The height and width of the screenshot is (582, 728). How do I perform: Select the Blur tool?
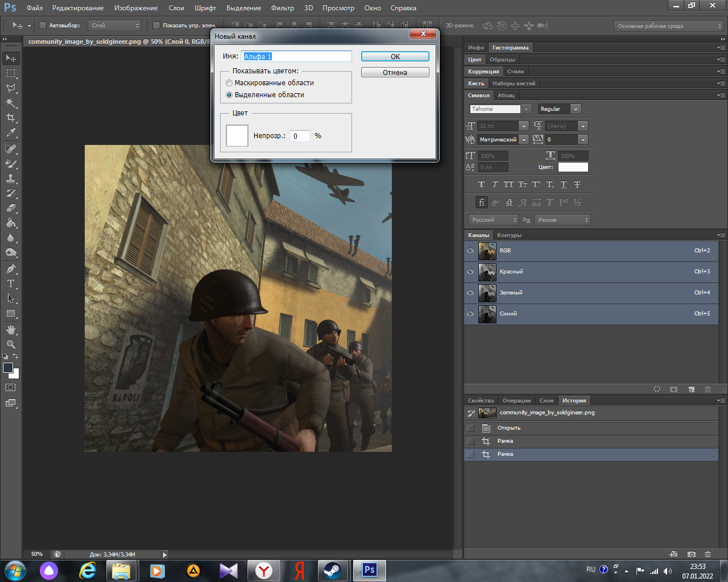11,238
